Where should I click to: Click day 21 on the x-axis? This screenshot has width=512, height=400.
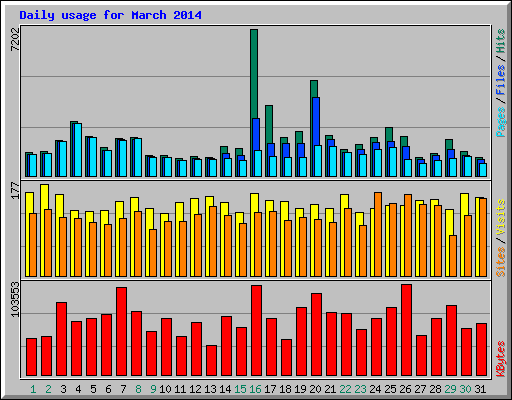coord(330,389)
